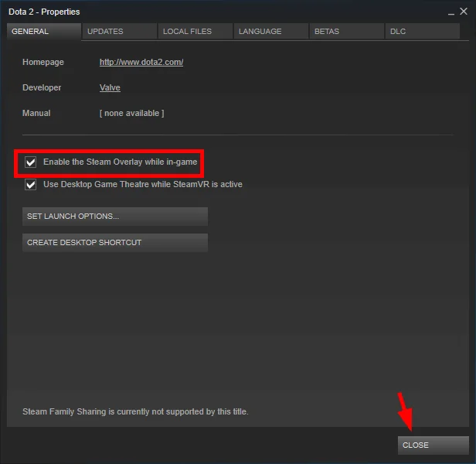Switch to the General tab
Screen dimensions: 476x464
click(x=44, y=31)
